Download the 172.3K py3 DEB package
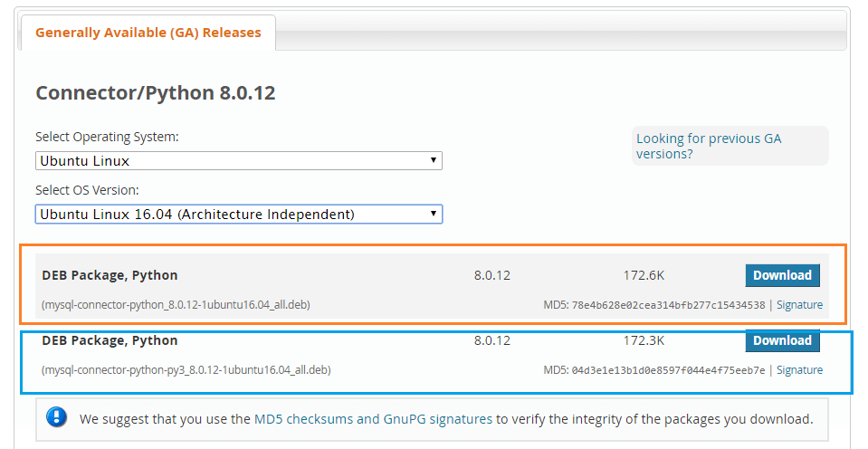 [782, 340]
